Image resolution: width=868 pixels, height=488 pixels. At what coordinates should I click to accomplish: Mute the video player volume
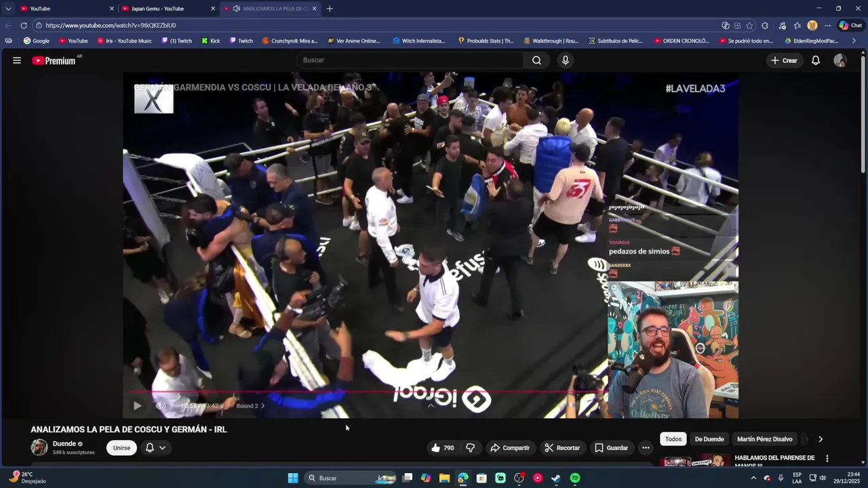161,406
